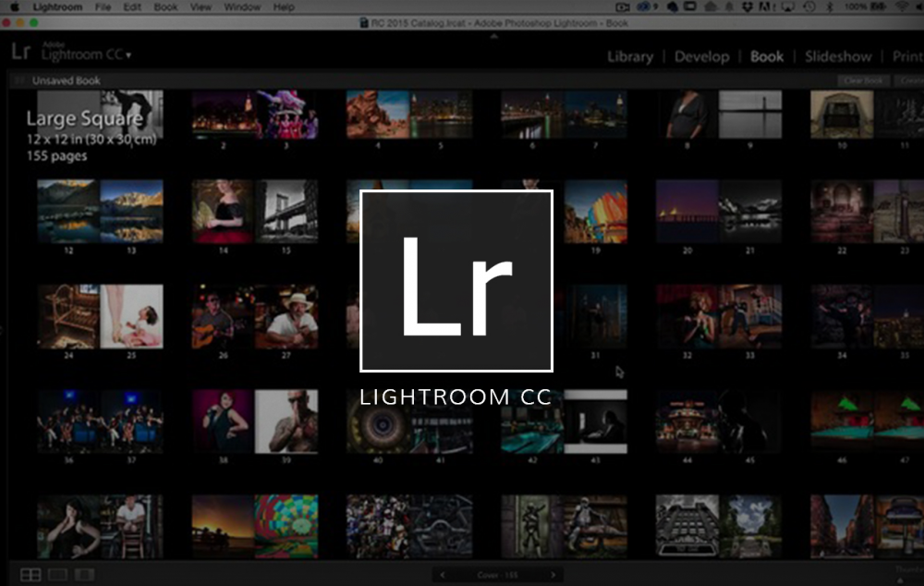
Task: Open the Book menu
Action: [165, 7]
